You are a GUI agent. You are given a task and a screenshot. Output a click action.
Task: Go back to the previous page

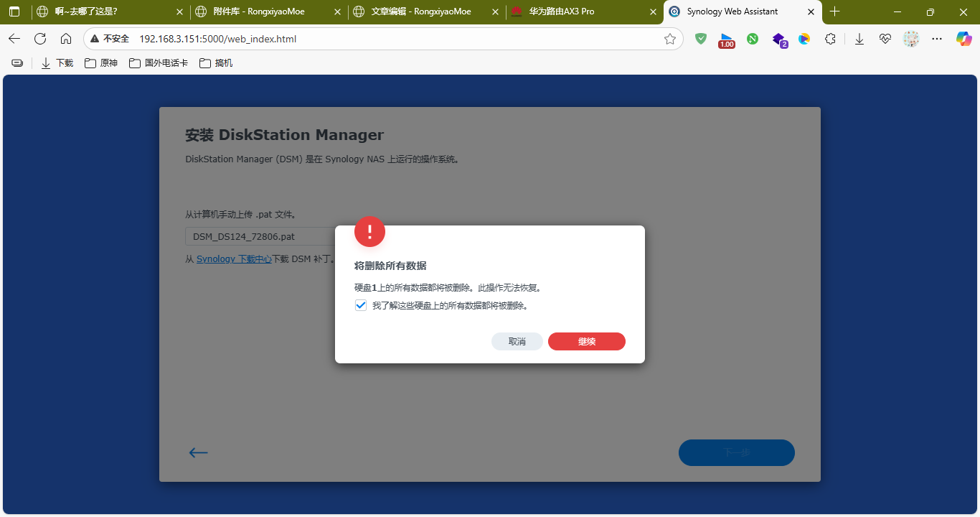pos(14,39)
